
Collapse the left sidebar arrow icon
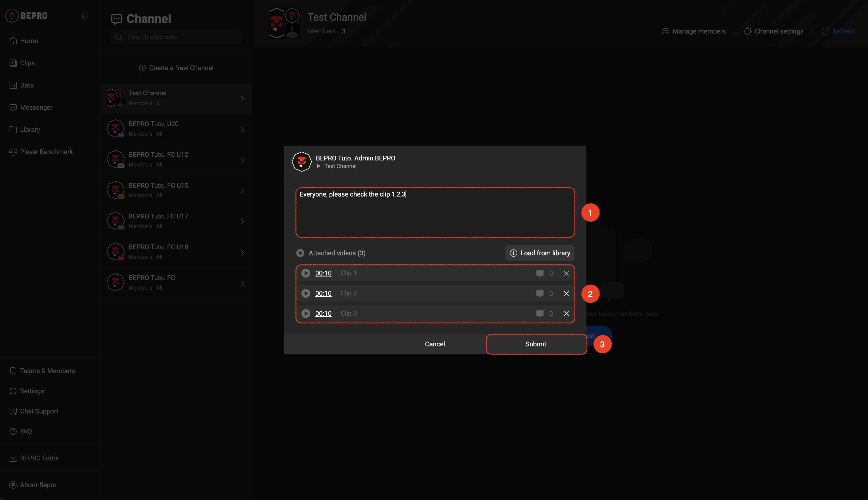click(x=85, y=16)
